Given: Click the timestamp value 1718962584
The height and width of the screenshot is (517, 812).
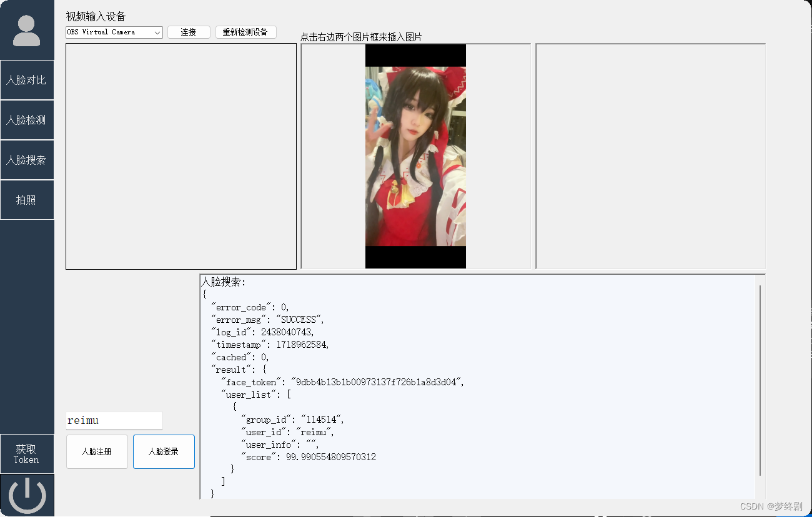Looking at the screenshot, I should pyautogui.click(x=302, y=345).
